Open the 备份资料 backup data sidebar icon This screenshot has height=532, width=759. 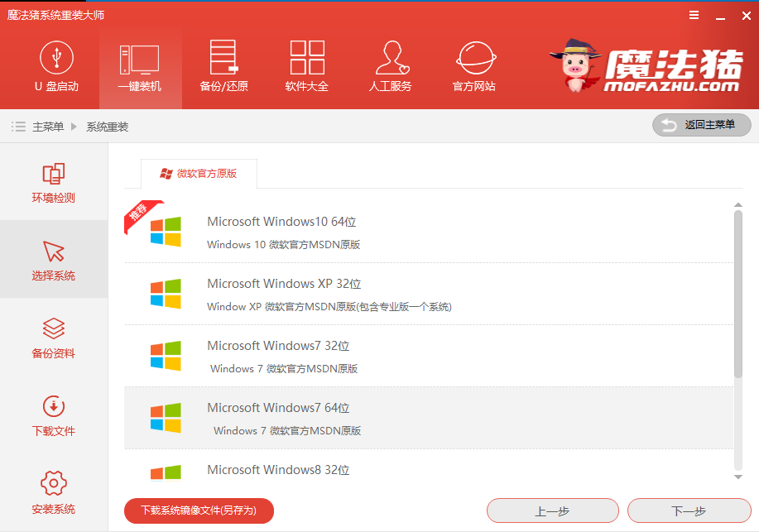tap(53, 338)
